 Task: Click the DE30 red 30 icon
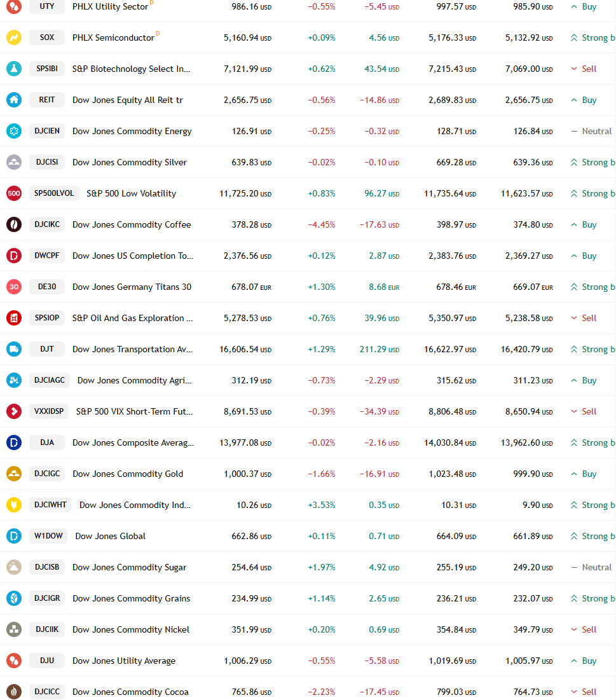point(14,287)
